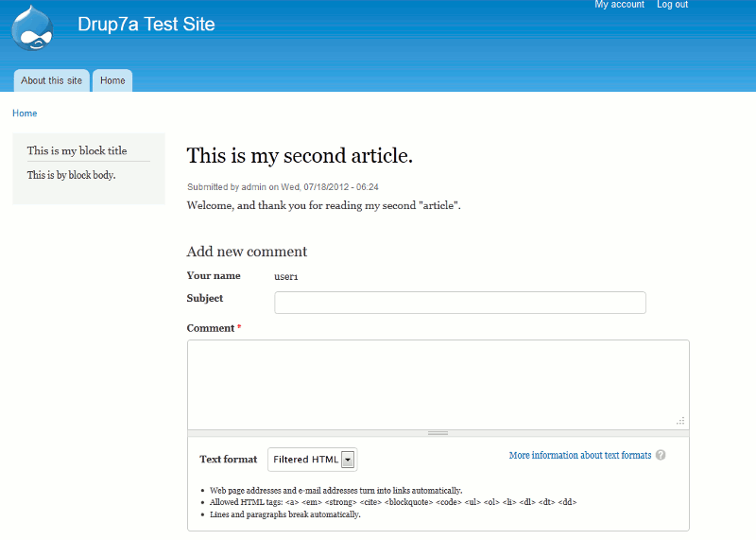Grab the comment box horizontal resize bar
This screenshot has width=756, height=540.
point(438,433)
